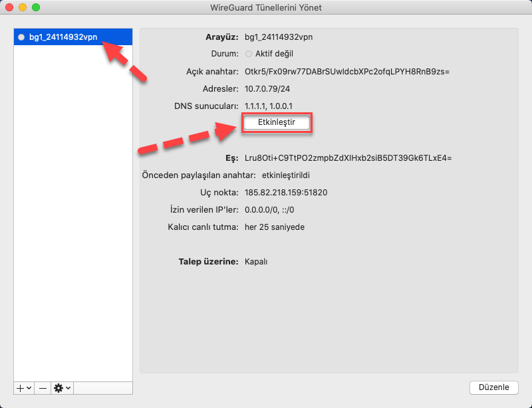Select the bg1_24114932vpn tunnel in the tunnel list
Screen dimensions: 532x408
tap(73, 37)
